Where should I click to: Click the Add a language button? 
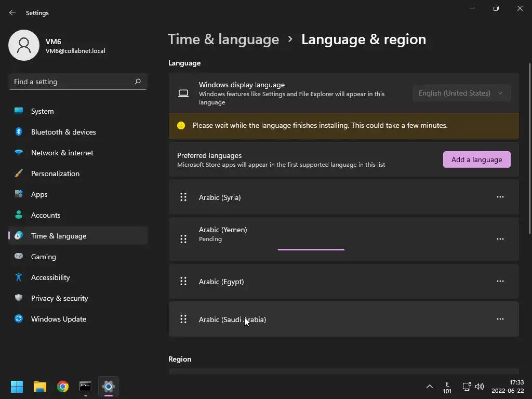coord(476,159)
